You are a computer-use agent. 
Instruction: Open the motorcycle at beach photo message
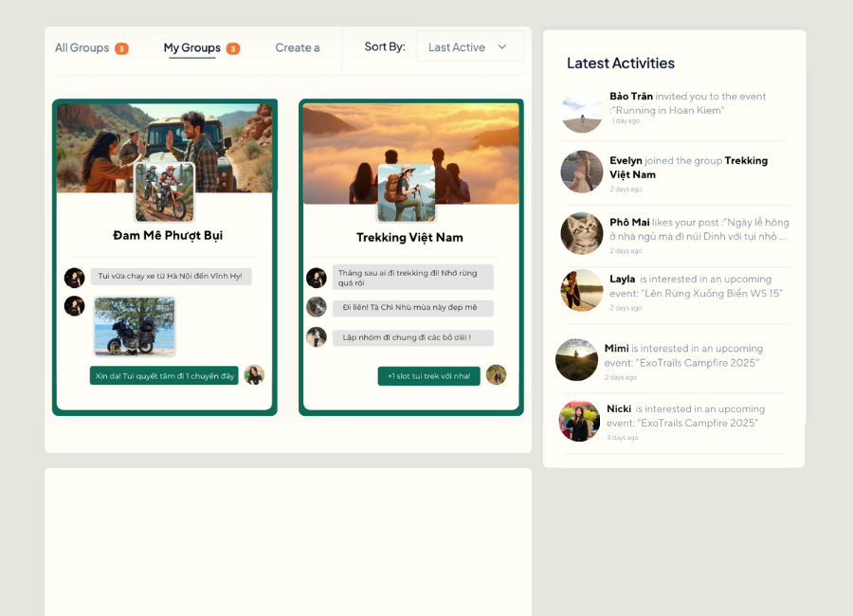(x=135, y=327)
